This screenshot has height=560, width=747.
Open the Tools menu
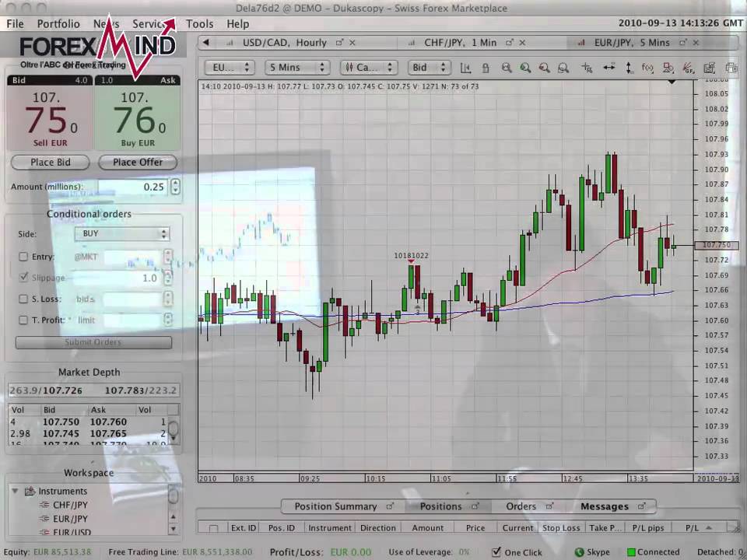pyautogui.click(x=199, y=24)
